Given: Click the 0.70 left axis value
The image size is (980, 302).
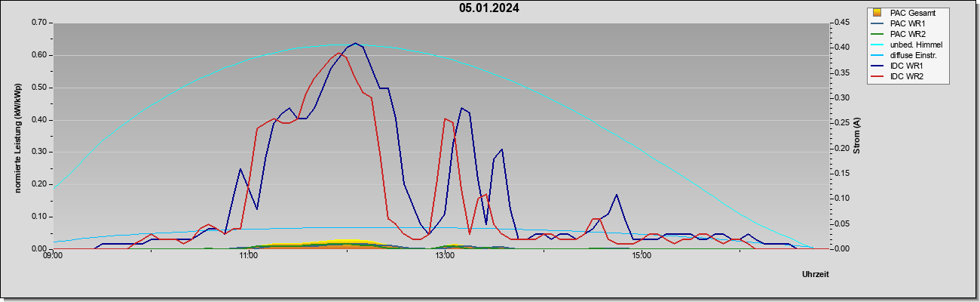Looking at the screenshot, I should point(38,23).
